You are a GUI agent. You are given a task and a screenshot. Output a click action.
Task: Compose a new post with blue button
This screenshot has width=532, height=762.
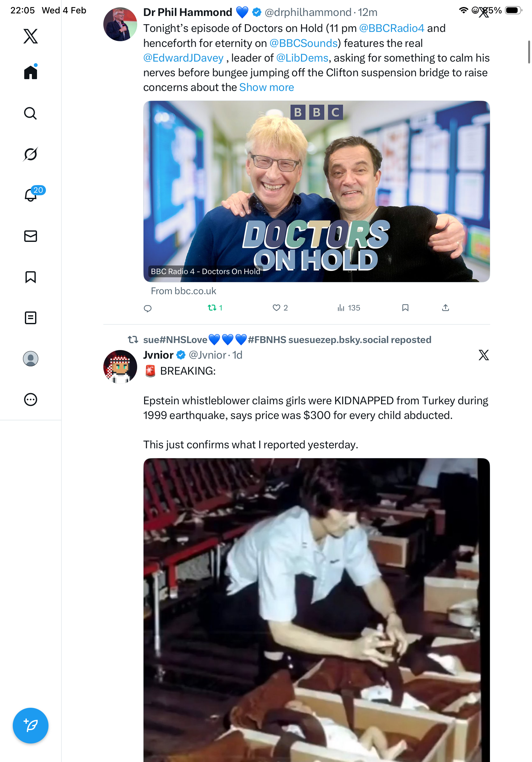(x=31, y=725)
